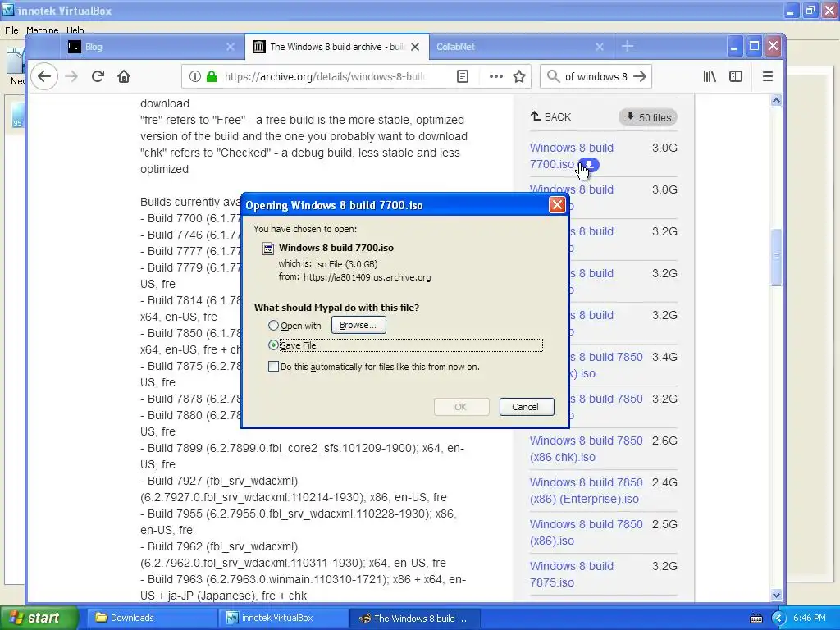Close the Blog tab
Viewport: 840px width, 630px height.
[x=231, y=47]
